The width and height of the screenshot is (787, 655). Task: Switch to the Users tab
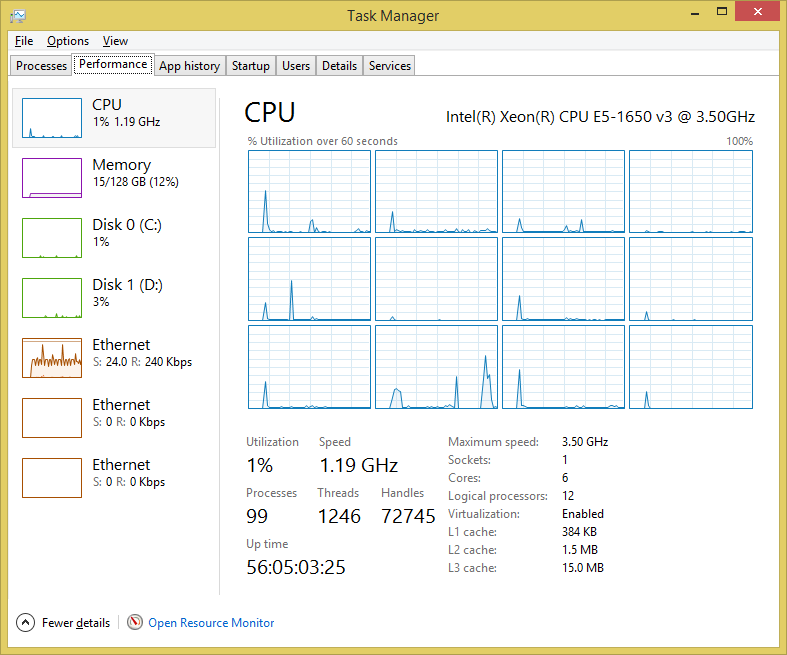(296, 66)
